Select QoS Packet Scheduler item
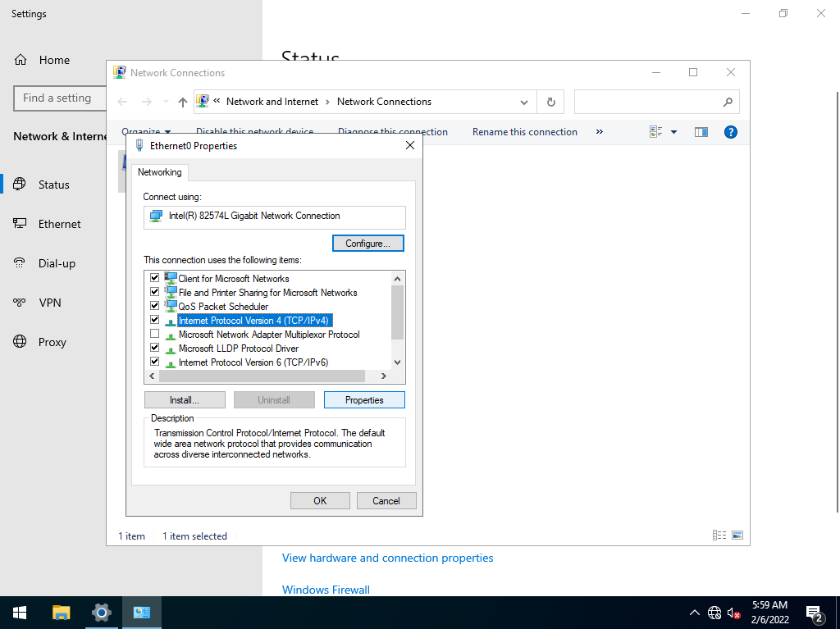 223,307
